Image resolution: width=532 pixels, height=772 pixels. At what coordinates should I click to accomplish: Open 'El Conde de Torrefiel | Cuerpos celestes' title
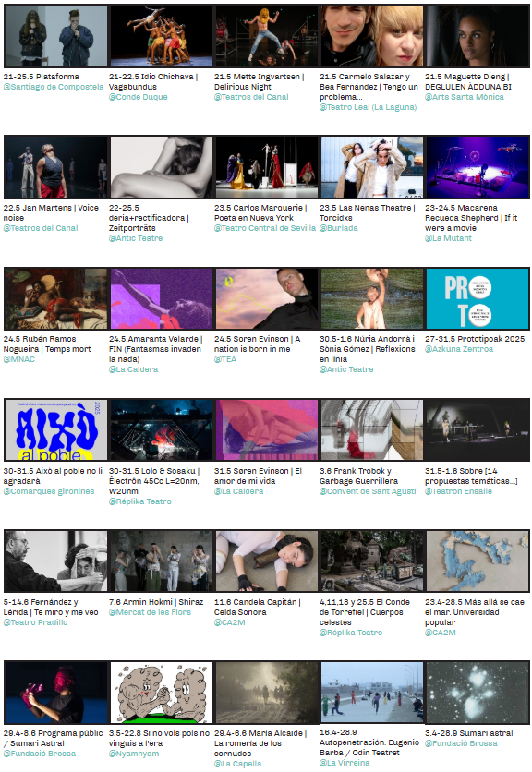(365, 612)
